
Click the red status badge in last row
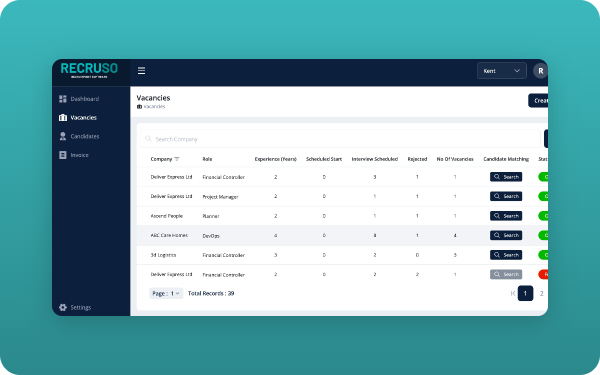coord(543,274)
